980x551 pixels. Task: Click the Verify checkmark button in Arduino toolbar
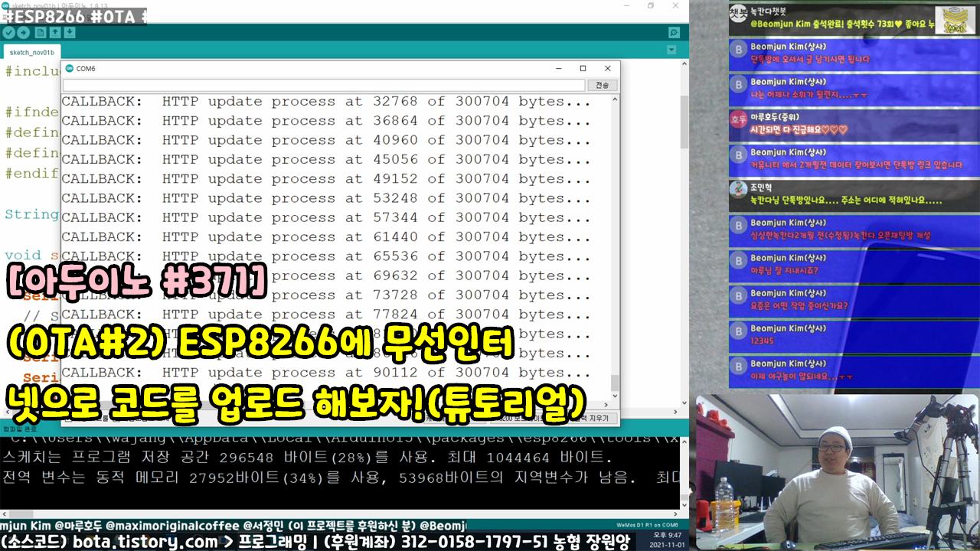pos(8,32)
